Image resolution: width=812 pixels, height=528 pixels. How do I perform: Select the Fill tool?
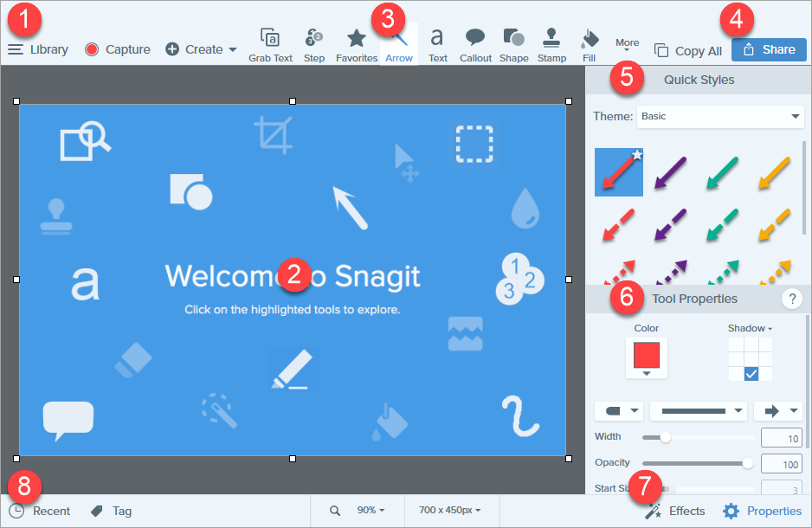590,46
